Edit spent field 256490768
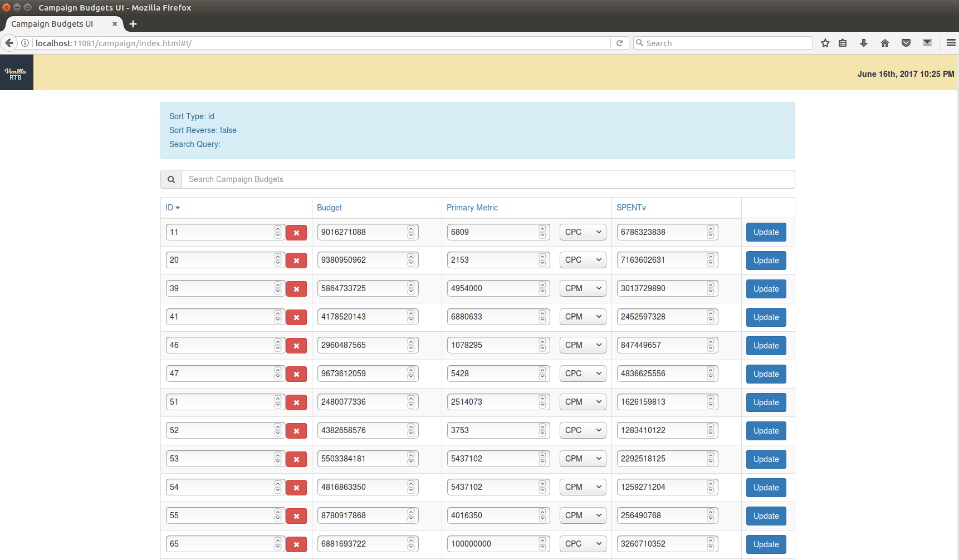The image size is (959, 560). click(x=667, y=515)
